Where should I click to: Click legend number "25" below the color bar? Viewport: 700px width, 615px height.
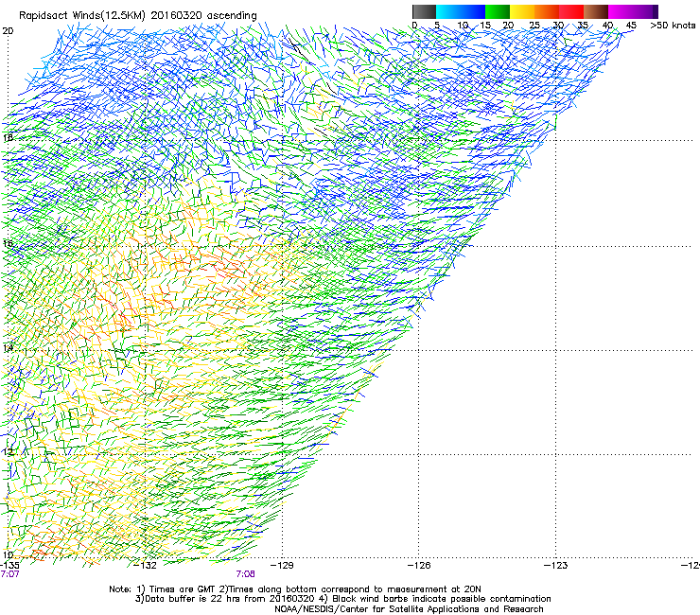click(534, 25)
